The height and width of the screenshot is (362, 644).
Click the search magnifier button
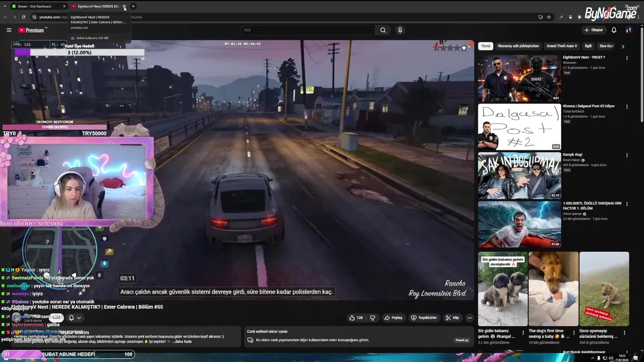tap(383, 30)
